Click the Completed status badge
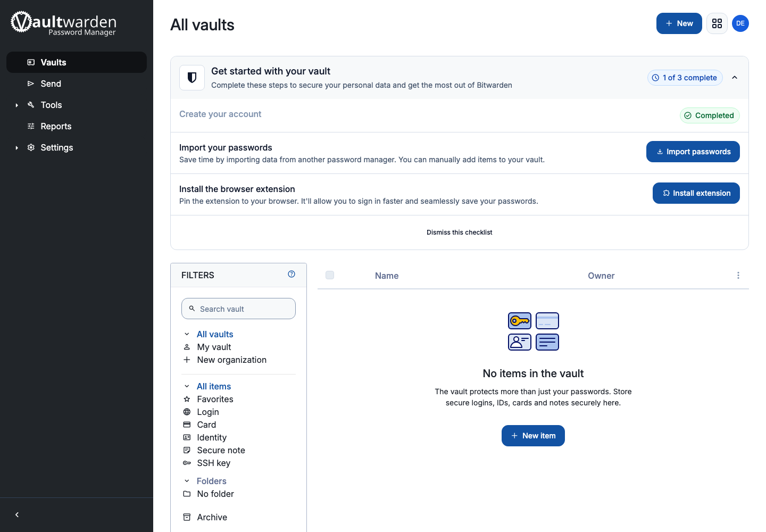 pos(710,115)
